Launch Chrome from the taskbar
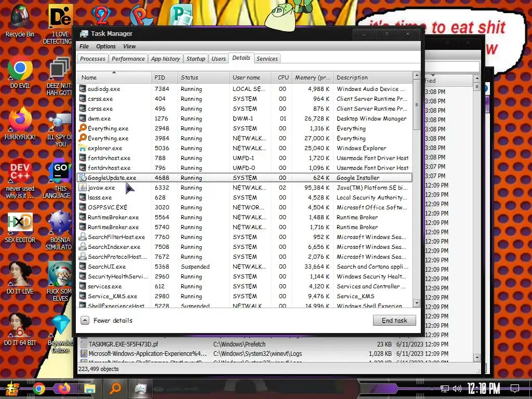This screenshot has height=399, width=532. (x=38, y=389)
